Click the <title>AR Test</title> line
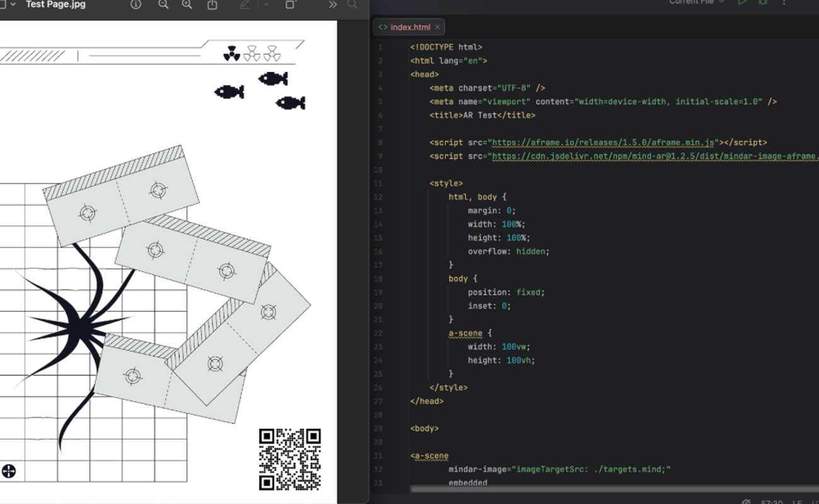 pyautogui.click(x=483, y=115)
